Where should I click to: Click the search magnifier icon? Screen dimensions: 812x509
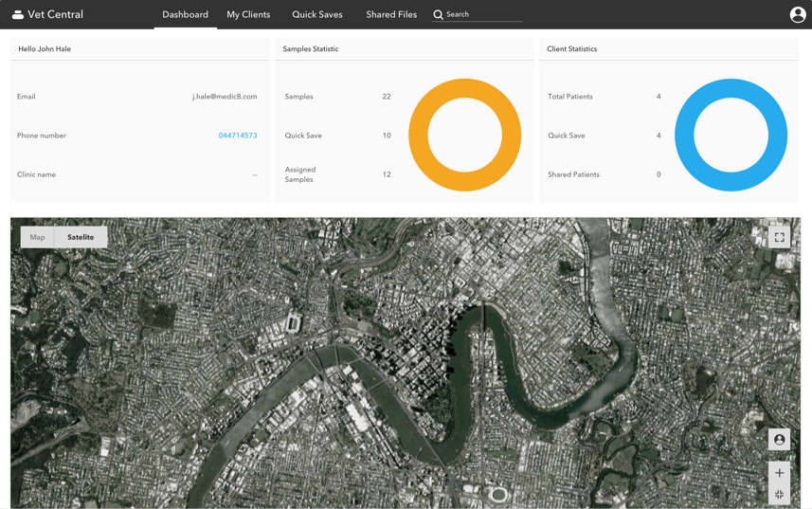coord(439,15)
